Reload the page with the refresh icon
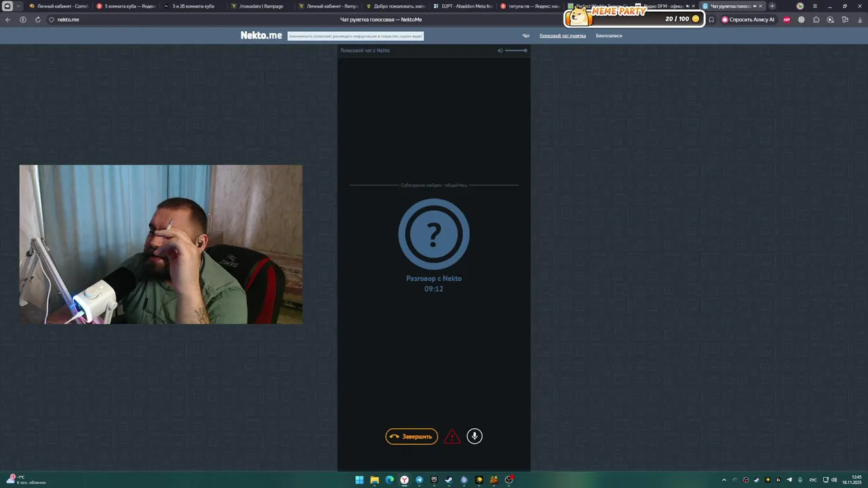Screen dimensions: 868x488 click(38, 20)
